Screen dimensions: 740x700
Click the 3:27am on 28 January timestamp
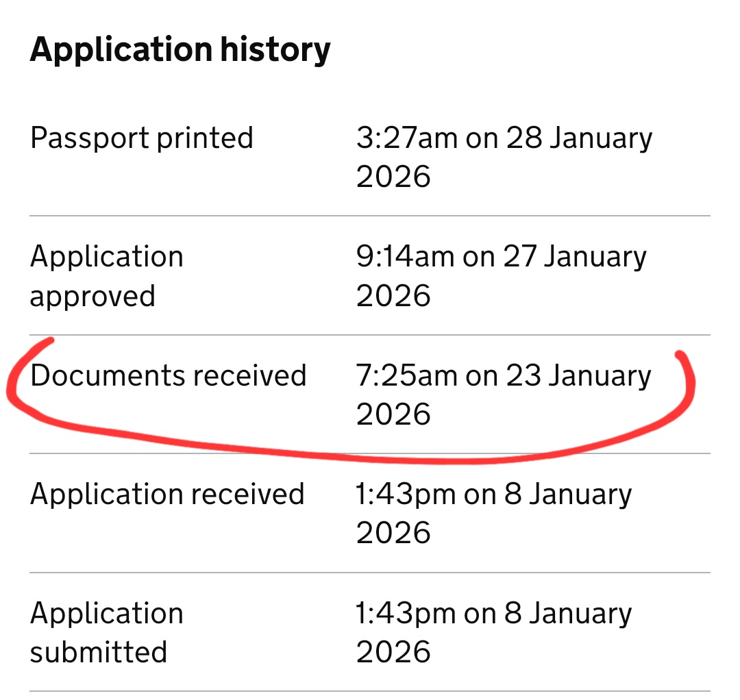[x=504, y=138]
